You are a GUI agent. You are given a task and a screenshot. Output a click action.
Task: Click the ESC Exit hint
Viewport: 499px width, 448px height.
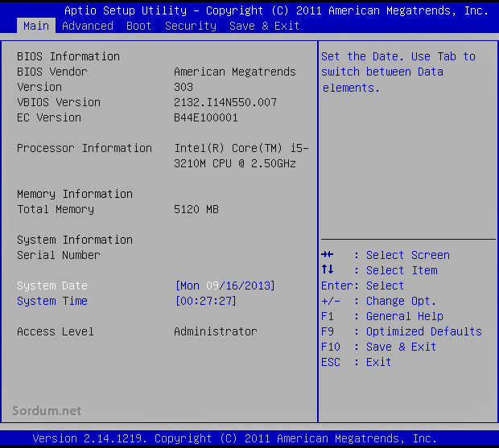tap(356, 362)
